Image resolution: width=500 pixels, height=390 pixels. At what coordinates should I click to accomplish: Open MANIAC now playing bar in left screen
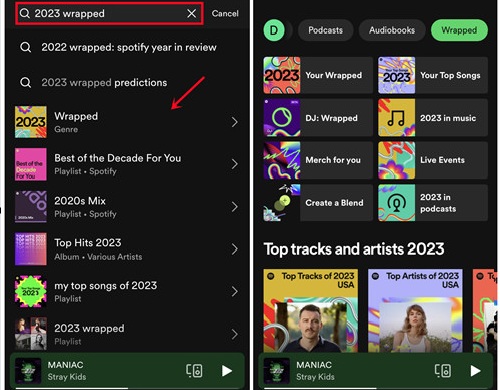point(127,370)
